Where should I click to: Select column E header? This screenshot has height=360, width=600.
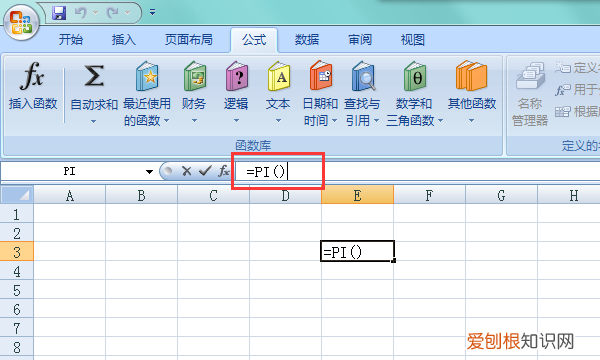click(357, 195)
